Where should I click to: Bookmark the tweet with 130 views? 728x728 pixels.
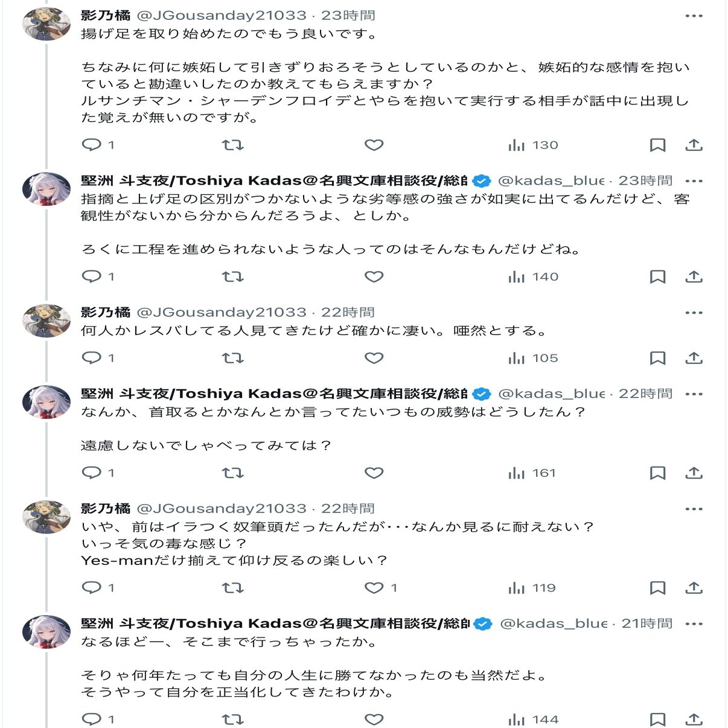[x=657, y=145]
